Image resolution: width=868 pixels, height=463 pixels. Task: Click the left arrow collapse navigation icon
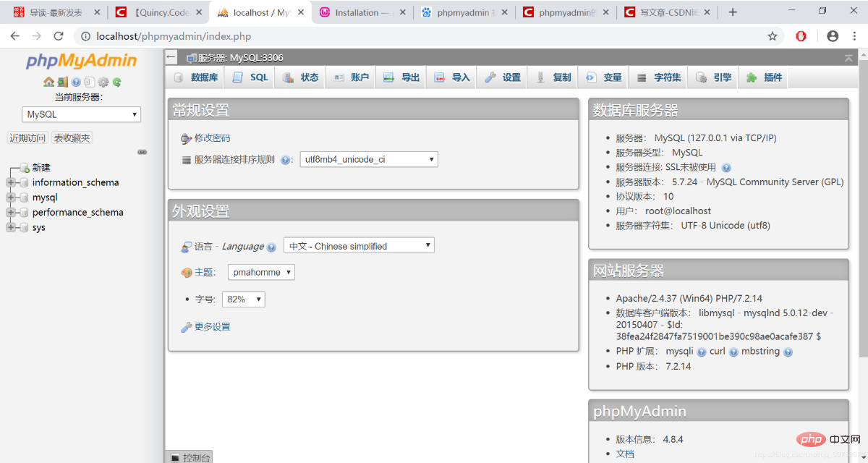pyautogui.click(x=171, y=57)
